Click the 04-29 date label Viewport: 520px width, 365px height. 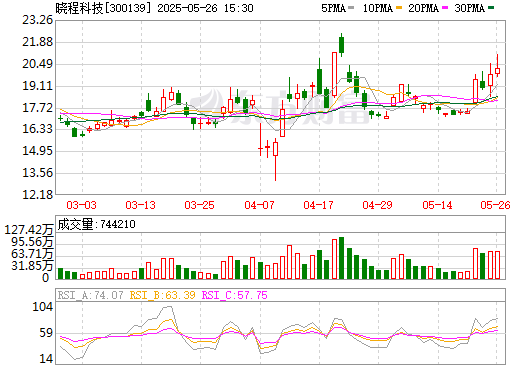click(x=377, y=205)
